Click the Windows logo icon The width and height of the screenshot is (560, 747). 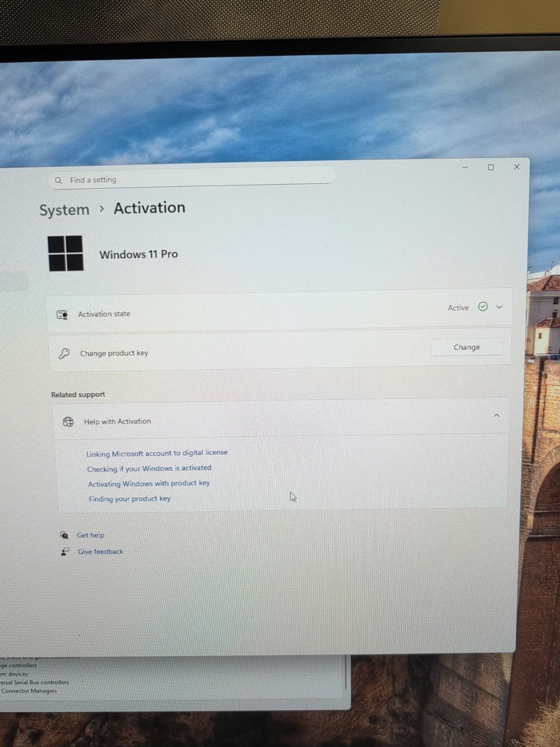[x=66, y=254]
